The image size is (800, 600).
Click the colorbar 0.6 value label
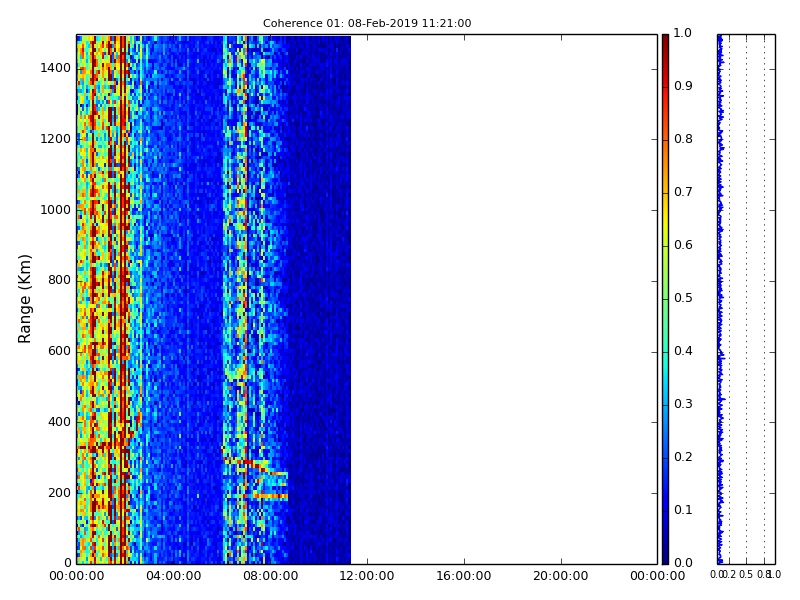tap(683, 245)
